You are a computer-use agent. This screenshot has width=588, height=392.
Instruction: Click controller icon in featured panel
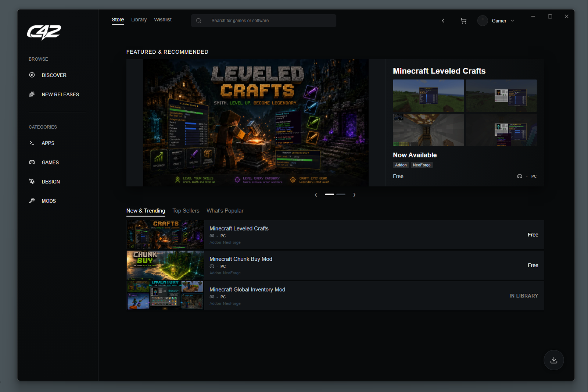coord(520,177)
